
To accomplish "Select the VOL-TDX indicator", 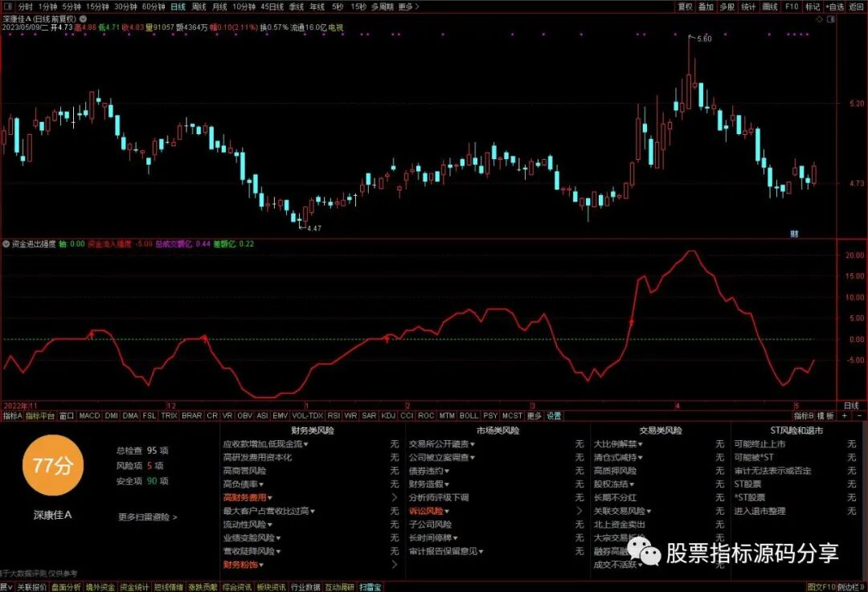I will (307, 415).
